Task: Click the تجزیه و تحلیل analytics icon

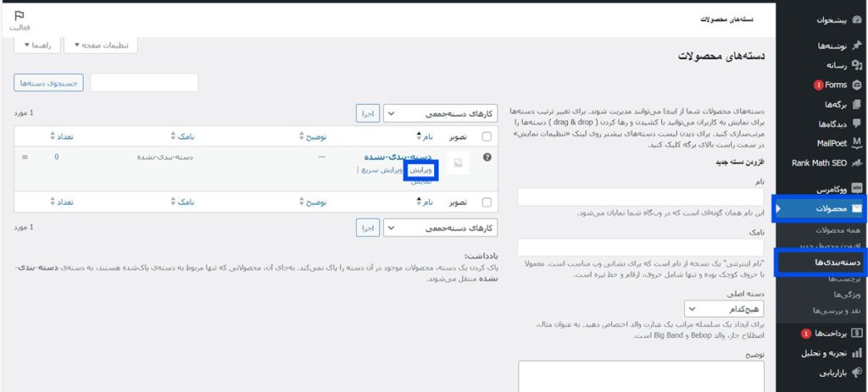Action: tap(857, 353)
